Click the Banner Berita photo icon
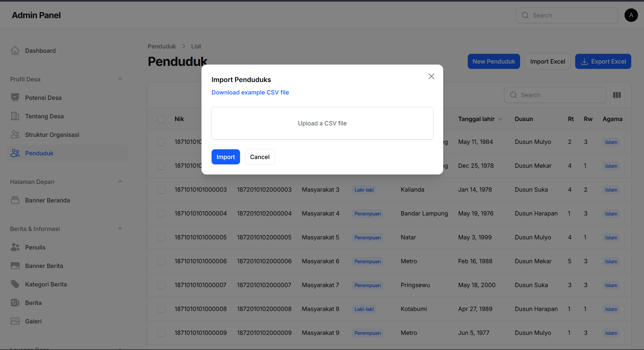 point(15,266)
